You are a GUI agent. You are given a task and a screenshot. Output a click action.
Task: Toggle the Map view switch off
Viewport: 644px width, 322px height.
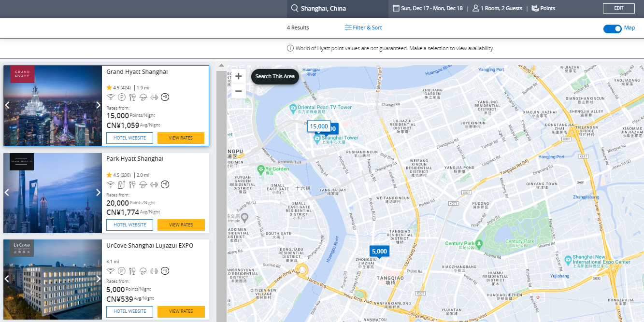613,28
